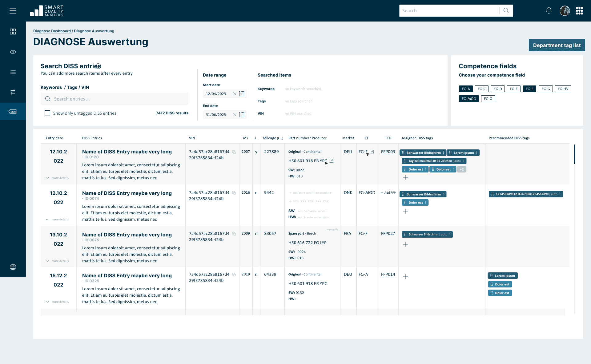The width and height of the screenshot is (591, 364).
Task: Navigate to Diagnose Dashboard via breadcrumb
Action: pyautogui.click(x=52, y=31)
